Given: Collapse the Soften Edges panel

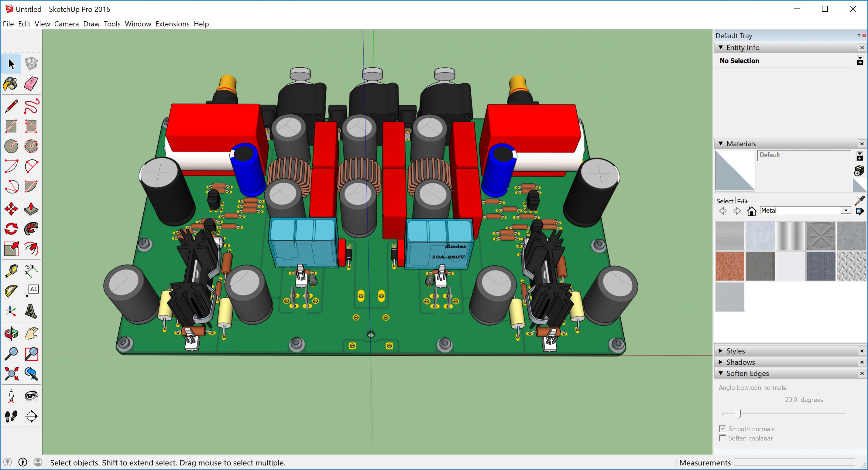Looking at the screenshot, I should (721, 373).
